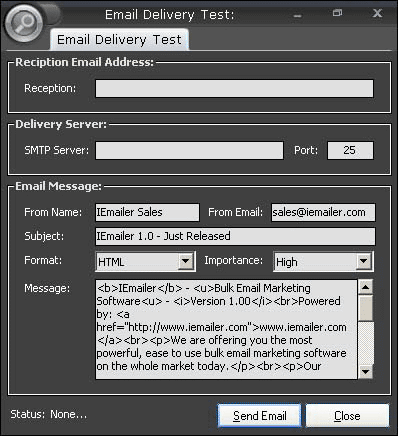Click the message scrollbar thumb
398x436 pixels.
pos(366,308)
